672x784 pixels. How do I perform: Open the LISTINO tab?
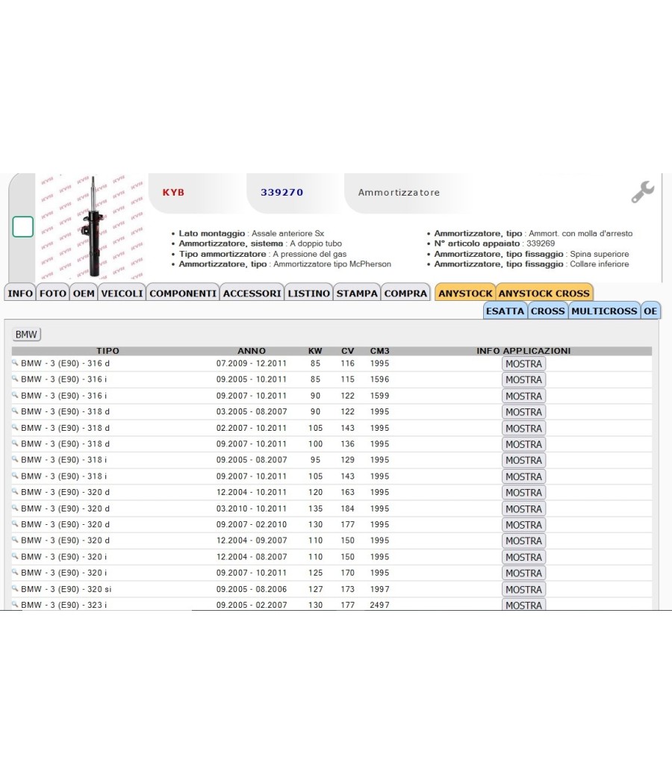pyautogui.click(x=308, y=293)
